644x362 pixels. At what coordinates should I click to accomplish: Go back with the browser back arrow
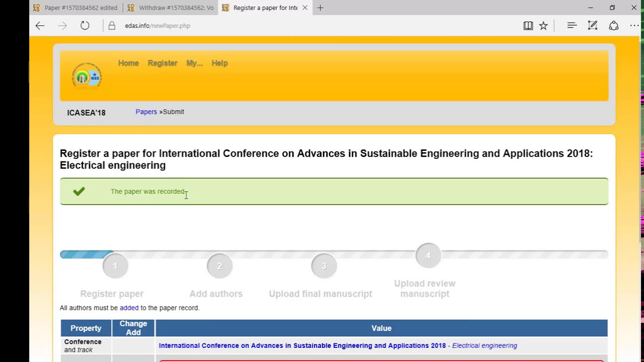tap(40, 26)
